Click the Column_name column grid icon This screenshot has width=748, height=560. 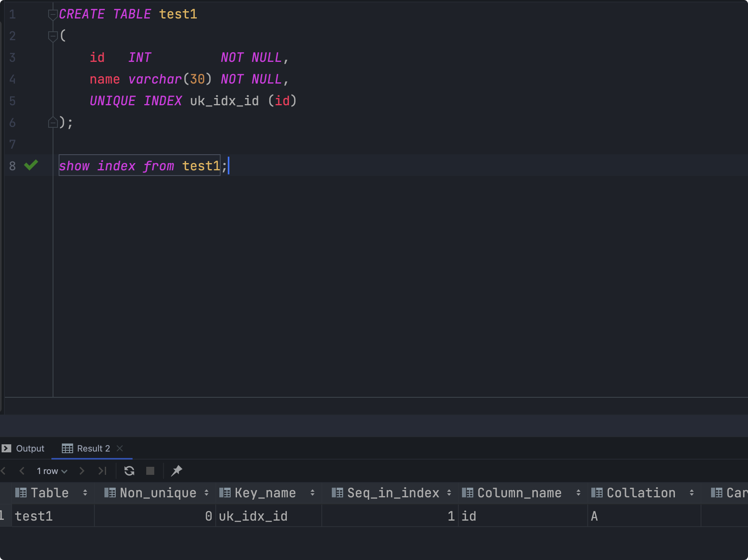pyautogui.click(x=468, y=493)
